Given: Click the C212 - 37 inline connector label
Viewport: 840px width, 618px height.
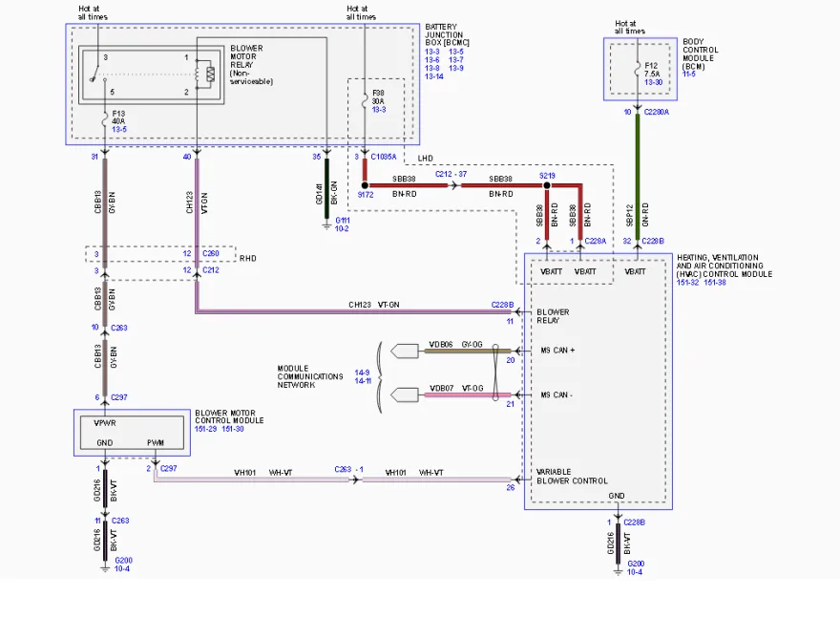Looking at the screenshot, I should click(451, 174).
